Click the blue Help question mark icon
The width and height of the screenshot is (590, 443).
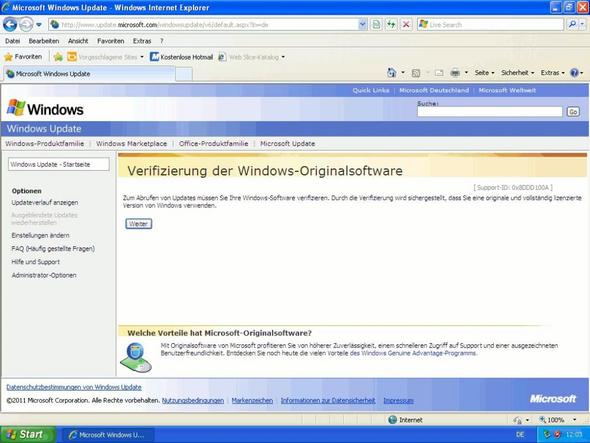[574, 73]
